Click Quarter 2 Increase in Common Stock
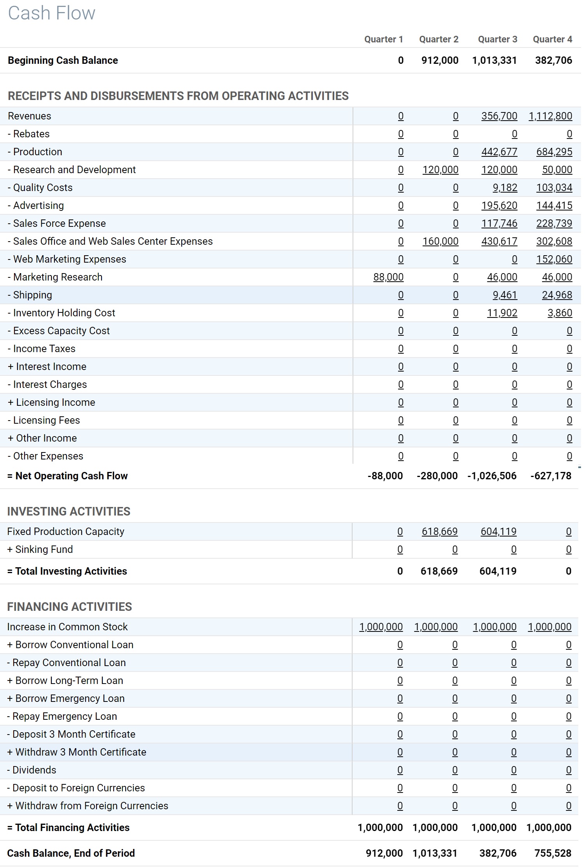Image resolution: width=588 pixels, height=868 pixels. (436, 627)
